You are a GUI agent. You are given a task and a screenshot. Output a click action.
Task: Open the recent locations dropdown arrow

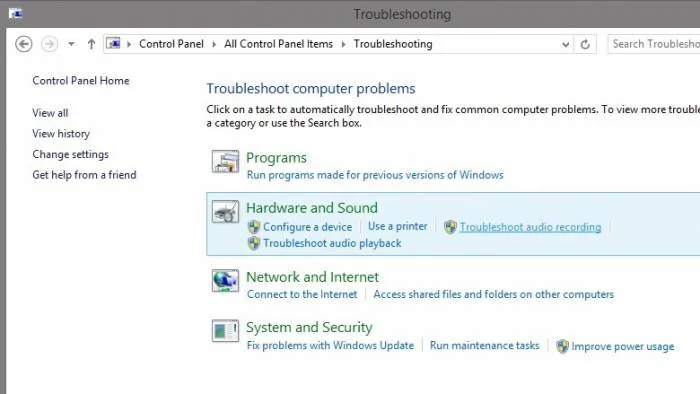coord(71,44)
